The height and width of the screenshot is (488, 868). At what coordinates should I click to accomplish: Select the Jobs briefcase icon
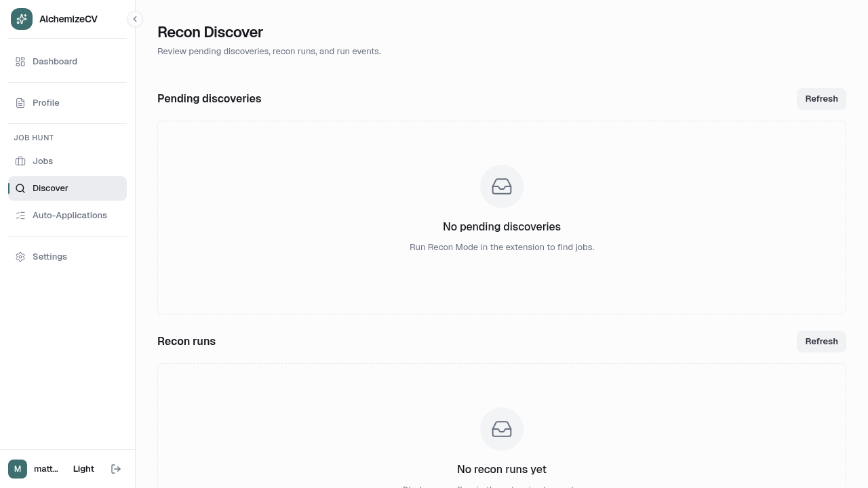tap(20, 161)
